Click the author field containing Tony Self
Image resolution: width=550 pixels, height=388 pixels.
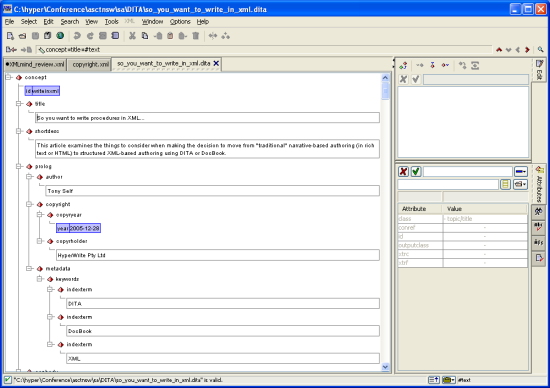[213, 191]
